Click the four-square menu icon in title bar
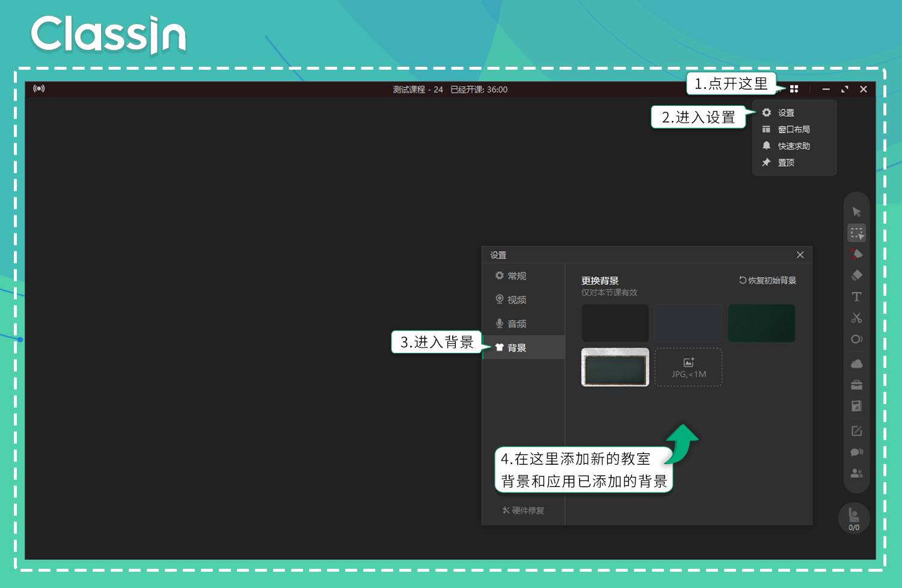This screenshot has width=902, height=588. (794, 89)
